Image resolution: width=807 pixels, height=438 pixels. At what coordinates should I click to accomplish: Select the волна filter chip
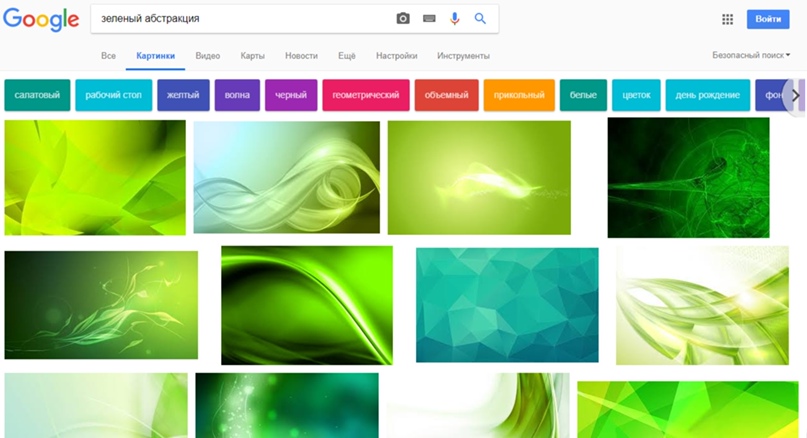pos(237,95)
